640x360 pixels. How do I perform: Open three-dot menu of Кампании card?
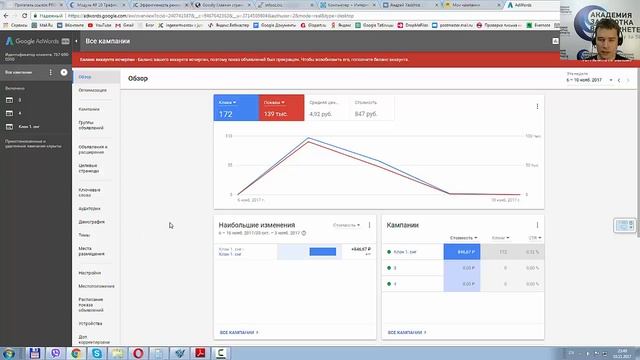click(x=537, y=225)
